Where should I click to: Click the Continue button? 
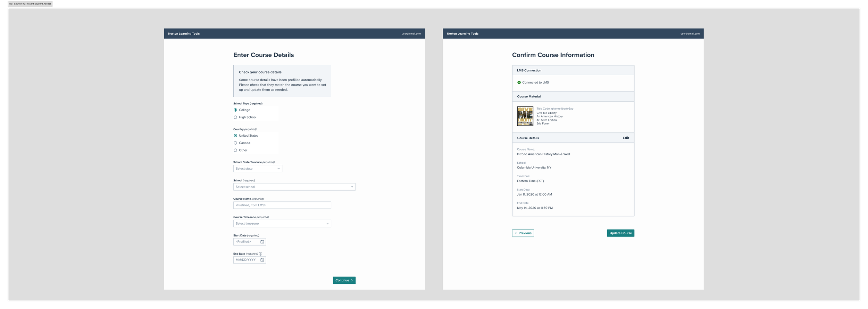tap(344, 280)
